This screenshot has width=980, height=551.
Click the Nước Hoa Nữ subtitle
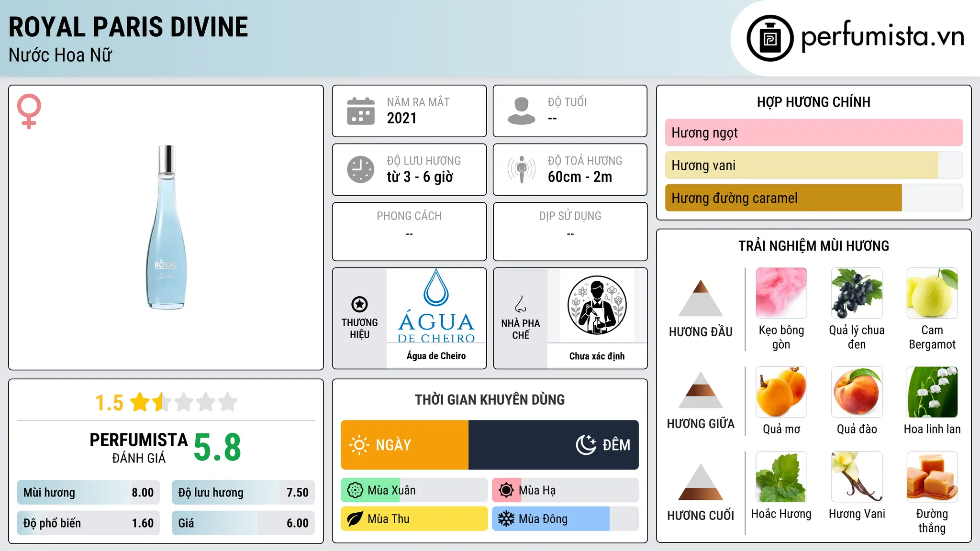click(x=60, y=55)
